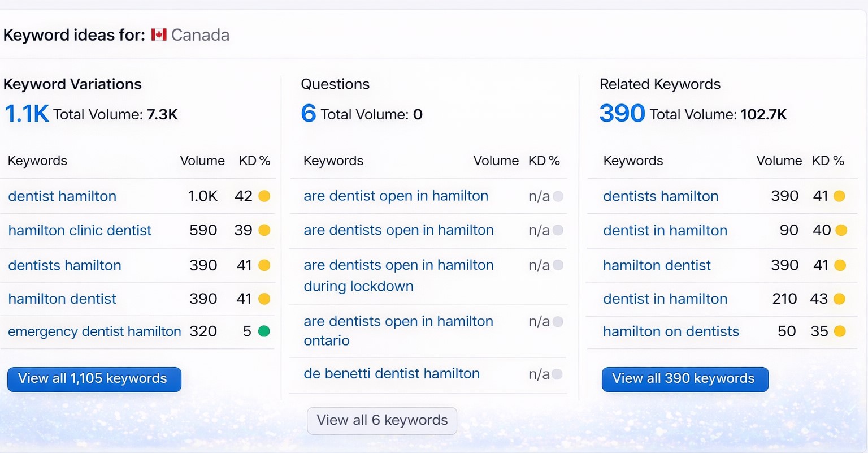
Task: Click the Canada flag icon
Action: click(159, 34)
